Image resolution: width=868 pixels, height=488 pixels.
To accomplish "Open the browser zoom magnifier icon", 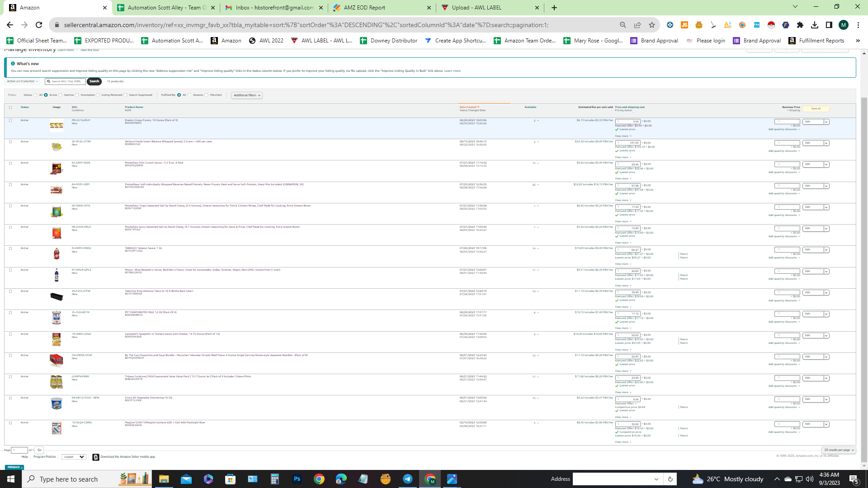I will tap(623, 25).
